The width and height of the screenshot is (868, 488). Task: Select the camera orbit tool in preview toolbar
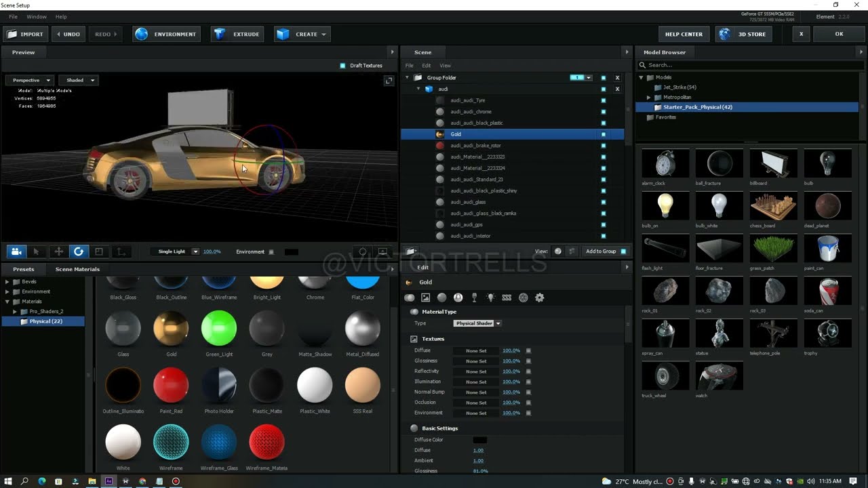[16, 251]
